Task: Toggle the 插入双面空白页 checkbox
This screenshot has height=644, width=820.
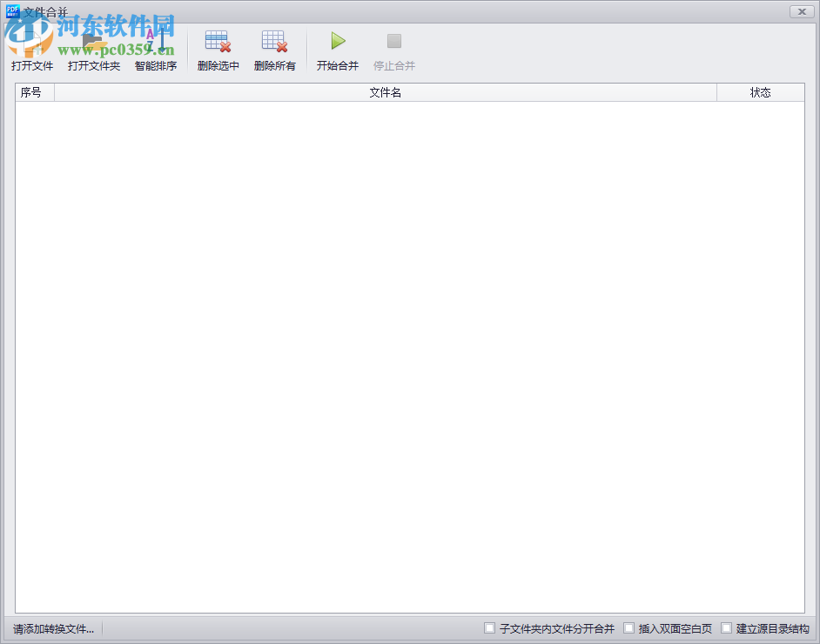Action: point(629,627)
